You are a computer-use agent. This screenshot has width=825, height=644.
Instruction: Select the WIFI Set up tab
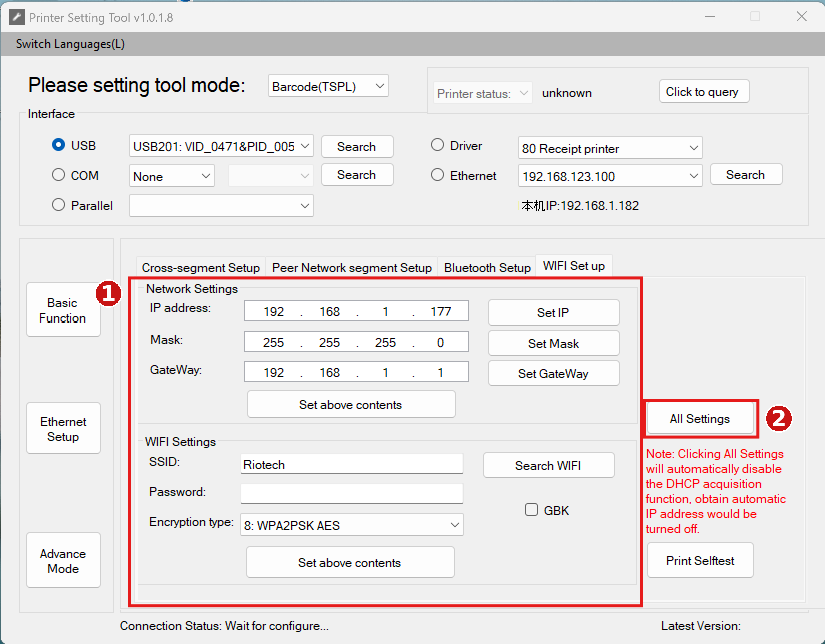(574, 266)
